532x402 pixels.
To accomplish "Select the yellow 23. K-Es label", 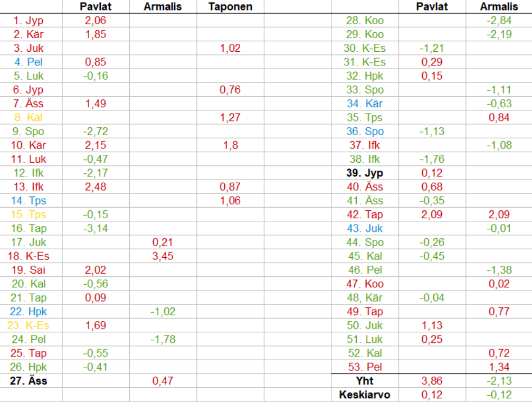I will click(x=28, y=325).
